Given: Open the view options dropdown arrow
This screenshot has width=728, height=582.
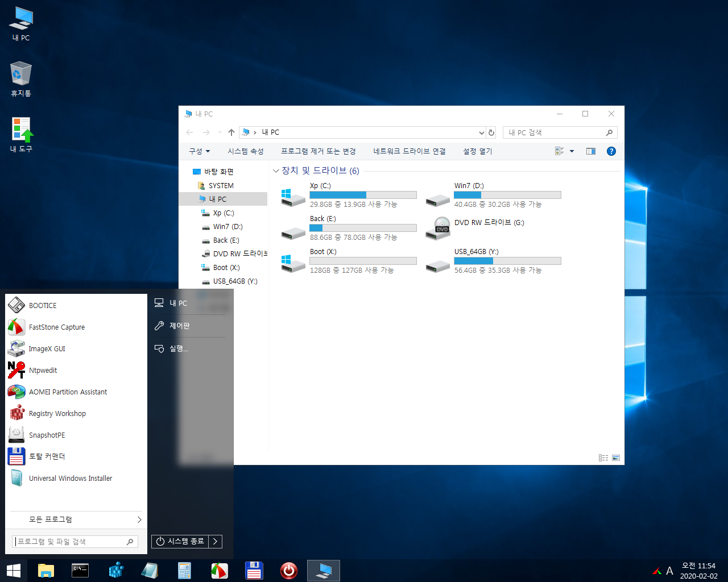Looking at the screenshot, I should point(572,151).
